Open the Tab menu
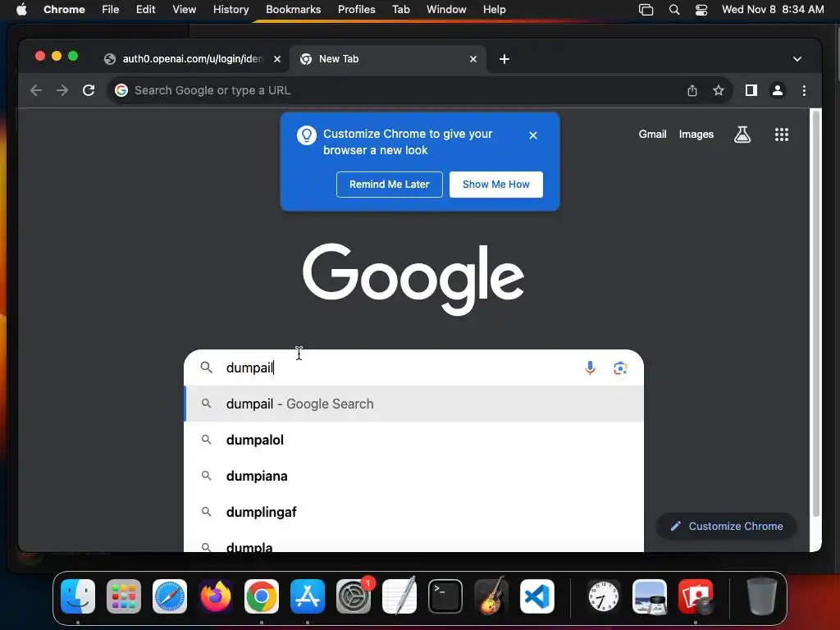This screenshot has height=630, width=840. pyautogui.click(x=400, y=9)
